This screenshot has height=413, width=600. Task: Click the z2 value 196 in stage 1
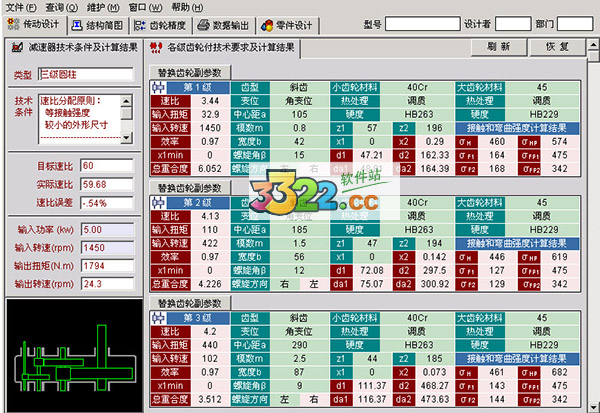tap(434, 128)
